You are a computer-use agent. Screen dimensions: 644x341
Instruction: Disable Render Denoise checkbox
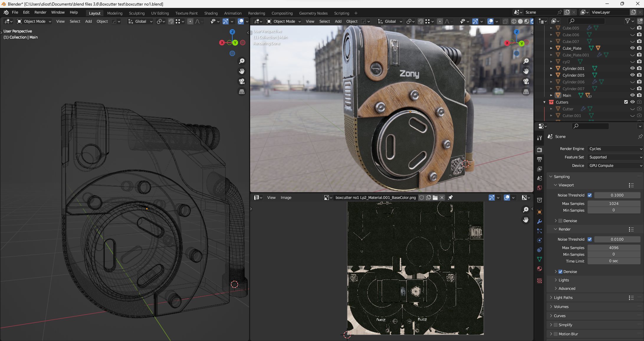(x=560, y=272)
